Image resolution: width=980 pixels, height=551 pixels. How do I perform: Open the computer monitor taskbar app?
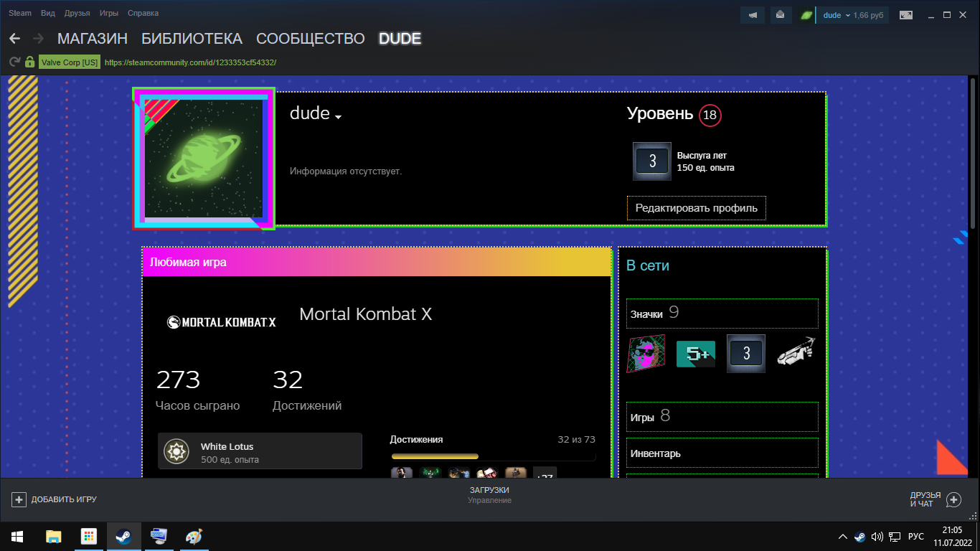pyautogui.click(x=159, y=536)
